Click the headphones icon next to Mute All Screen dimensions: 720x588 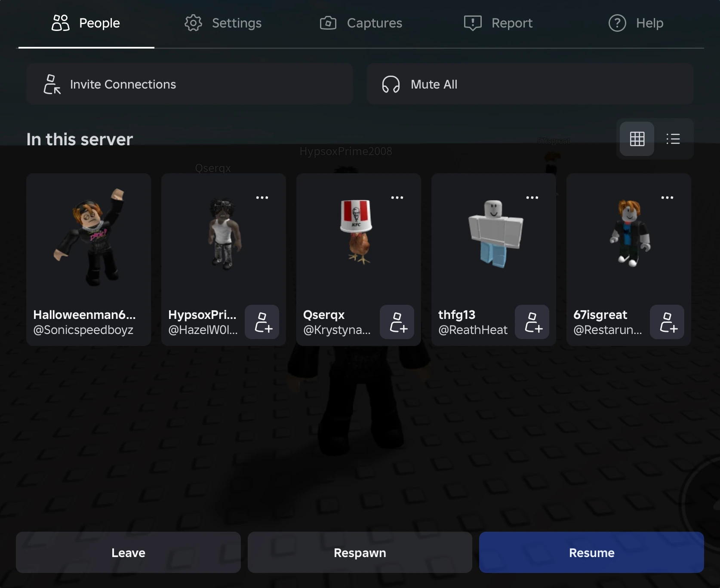pyautogui.click(x=391, y=84)
